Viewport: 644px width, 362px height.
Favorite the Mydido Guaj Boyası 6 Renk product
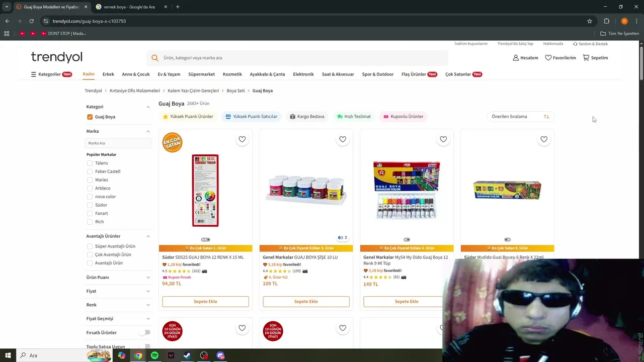[544, 139]
